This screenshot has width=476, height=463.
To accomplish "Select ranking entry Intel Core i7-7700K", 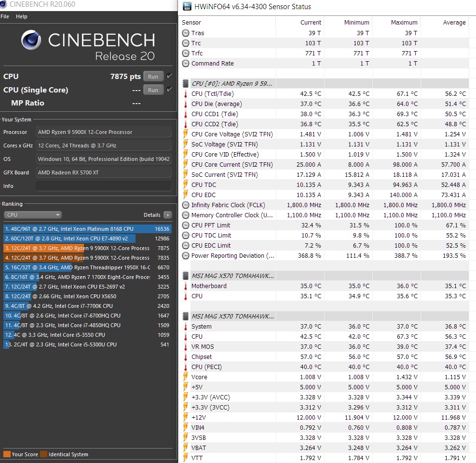I will pyautogui.click(x=87, y=306).
